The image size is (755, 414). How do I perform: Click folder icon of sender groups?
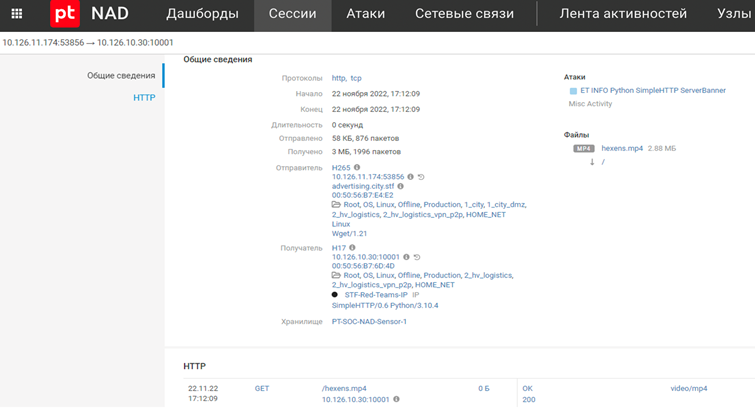[x=336, y=205]
